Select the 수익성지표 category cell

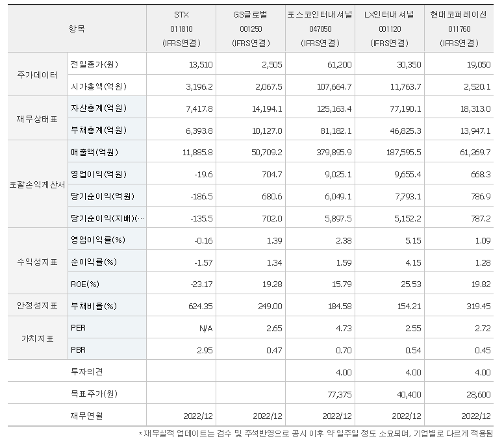[x=37, y=262]
